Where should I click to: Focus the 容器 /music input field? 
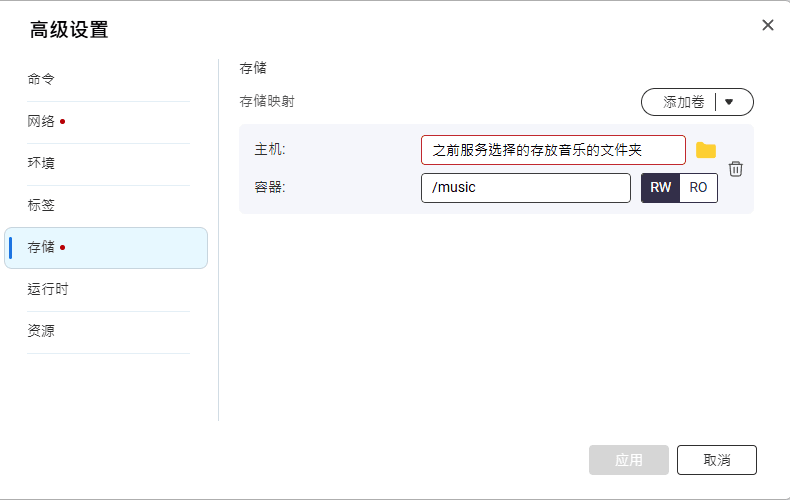[525, 188]
